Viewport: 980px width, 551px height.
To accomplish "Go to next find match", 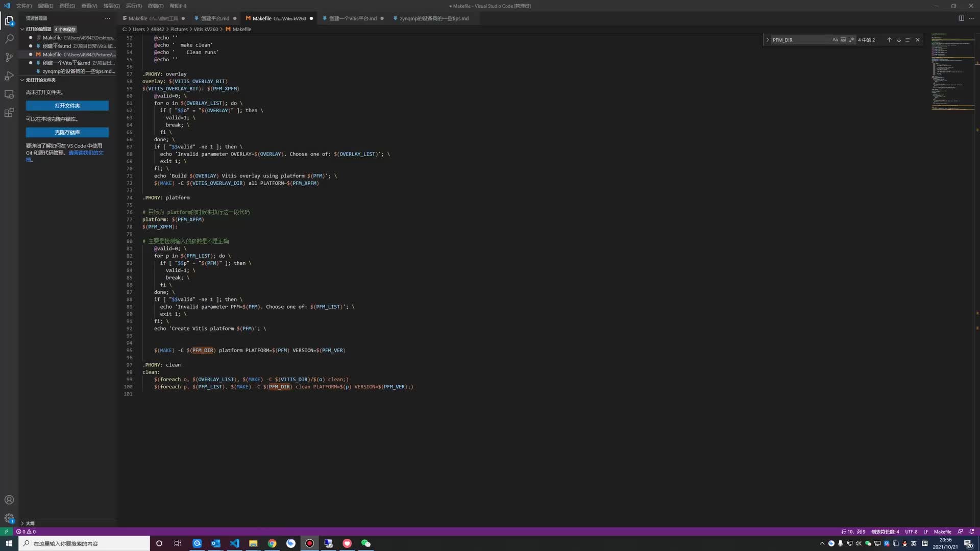I will click(x=899, y=40).
